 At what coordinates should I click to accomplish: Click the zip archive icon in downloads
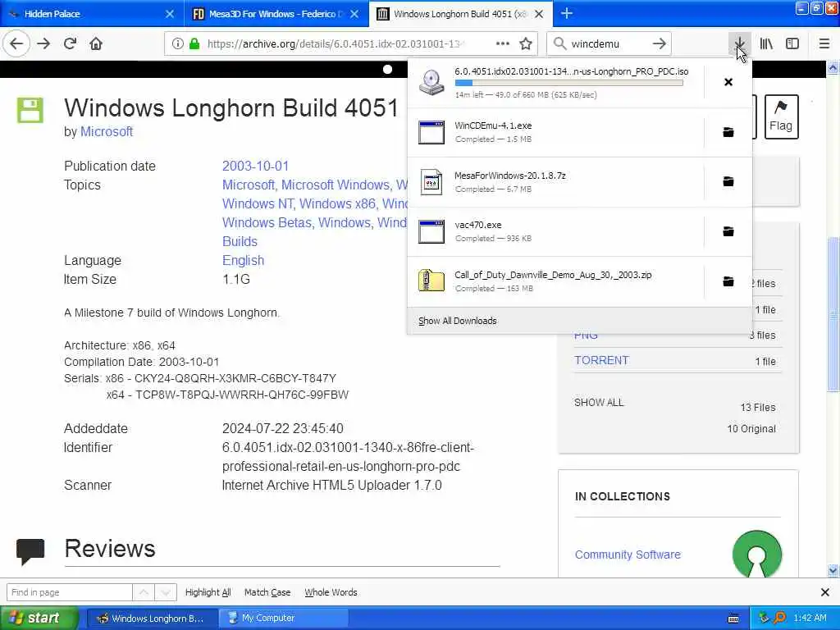[431, 281]
